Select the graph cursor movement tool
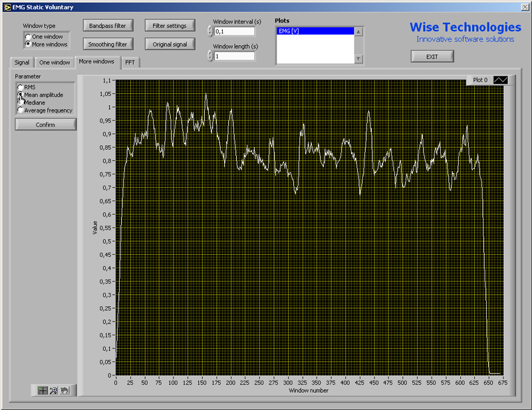The width and height of the screenshot is (532, 410). [x=43, y=390]
